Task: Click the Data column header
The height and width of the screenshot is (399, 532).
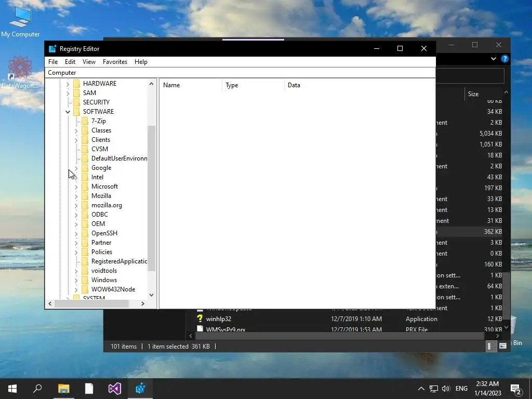Action: click(x=360, y=85)
